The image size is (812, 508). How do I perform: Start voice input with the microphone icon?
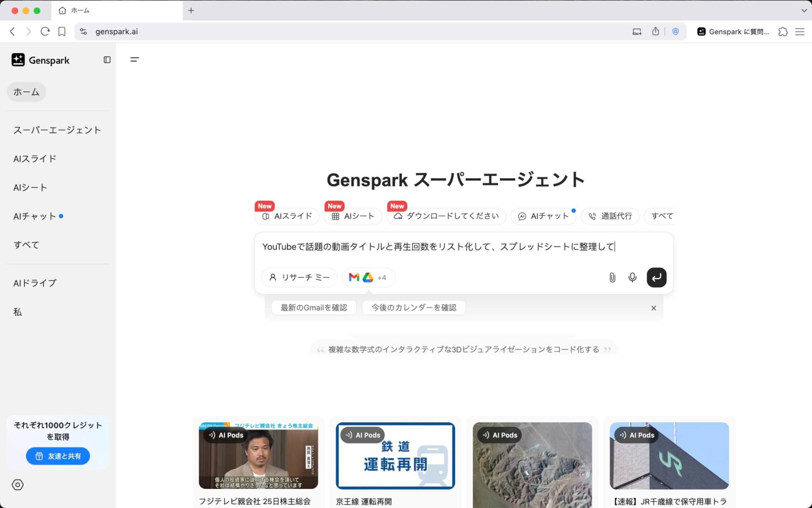pyautogui.click(x=632, y=277)
